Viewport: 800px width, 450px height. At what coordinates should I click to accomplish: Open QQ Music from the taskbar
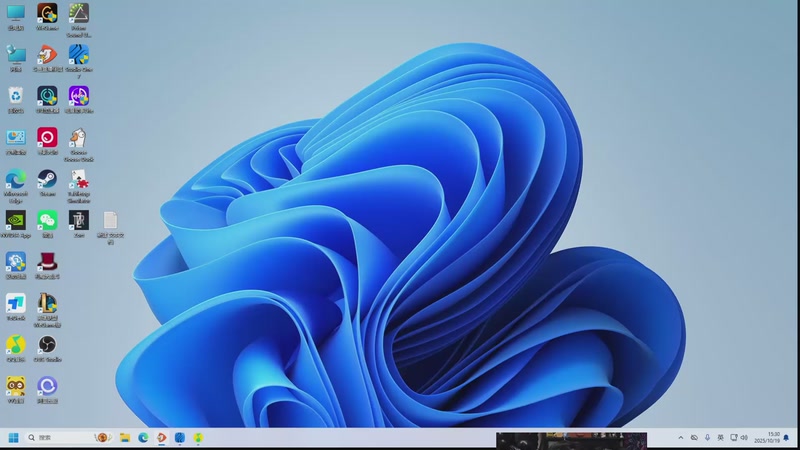[198, 437]
